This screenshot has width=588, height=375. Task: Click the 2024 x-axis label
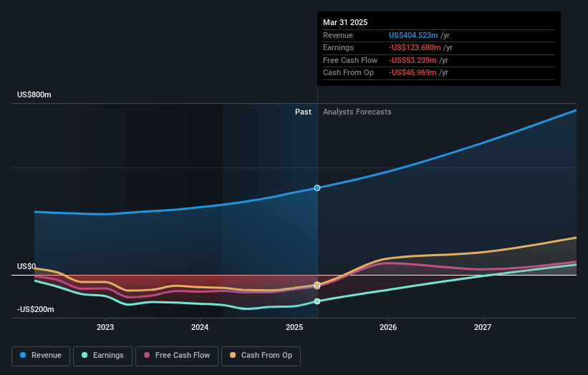[200, 327]
